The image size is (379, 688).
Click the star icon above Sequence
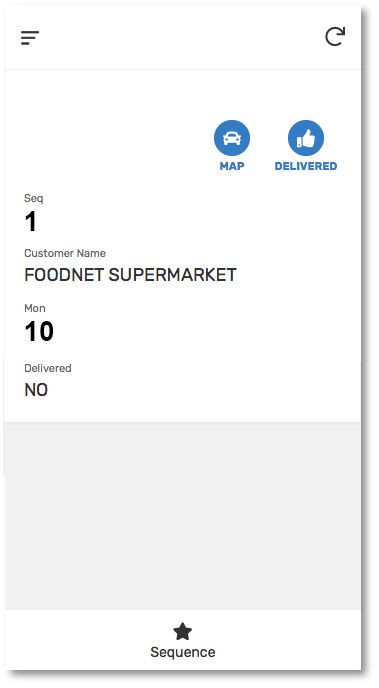[x=182, y=632]
